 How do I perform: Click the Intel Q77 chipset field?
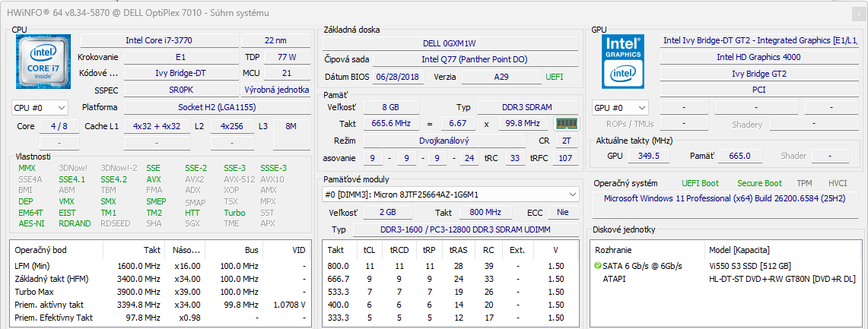473,59
